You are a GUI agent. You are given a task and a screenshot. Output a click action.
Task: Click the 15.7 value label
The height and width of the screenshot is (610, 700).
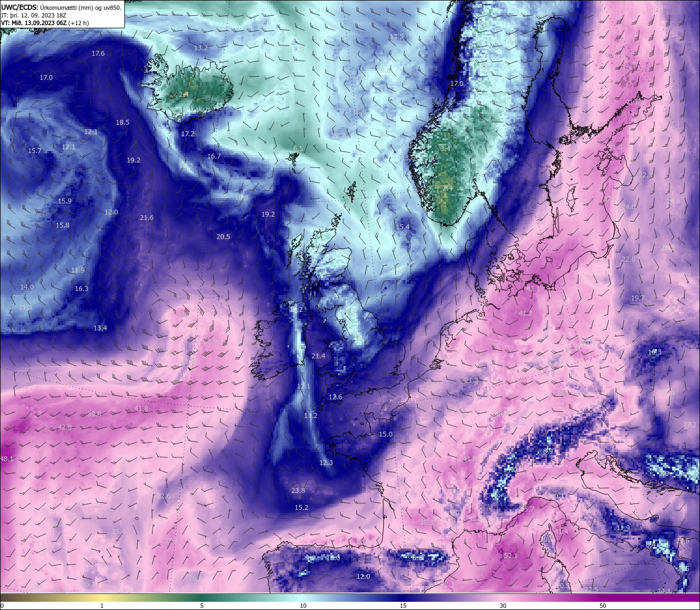pos(34,151)
